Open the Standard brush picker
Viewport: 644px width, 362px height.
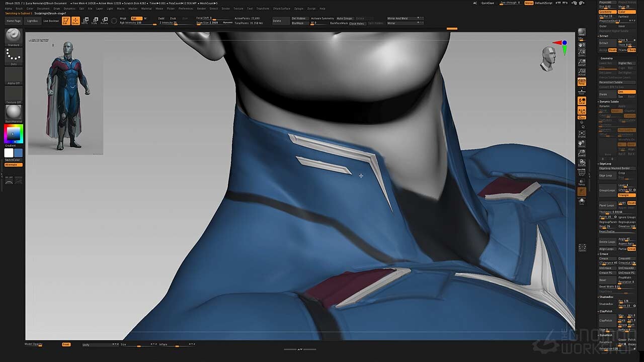(14, 37)
